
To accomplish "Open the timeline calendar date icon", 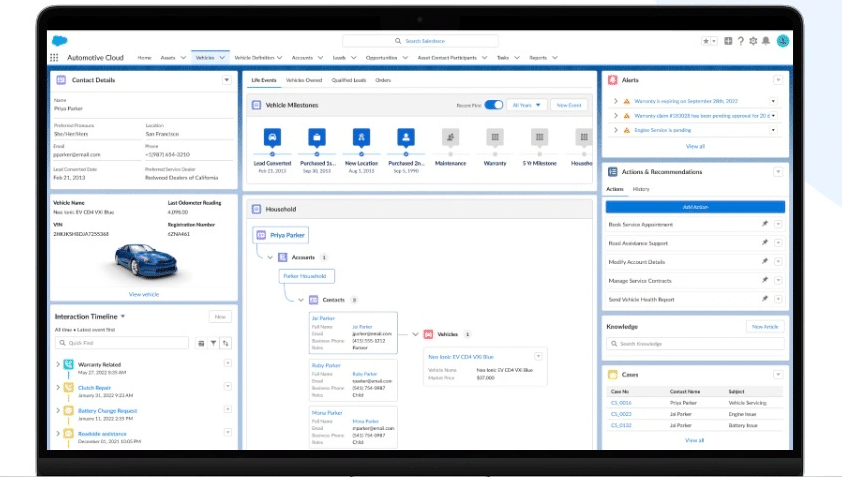I will pyautogui.click(x=201, y=343).
